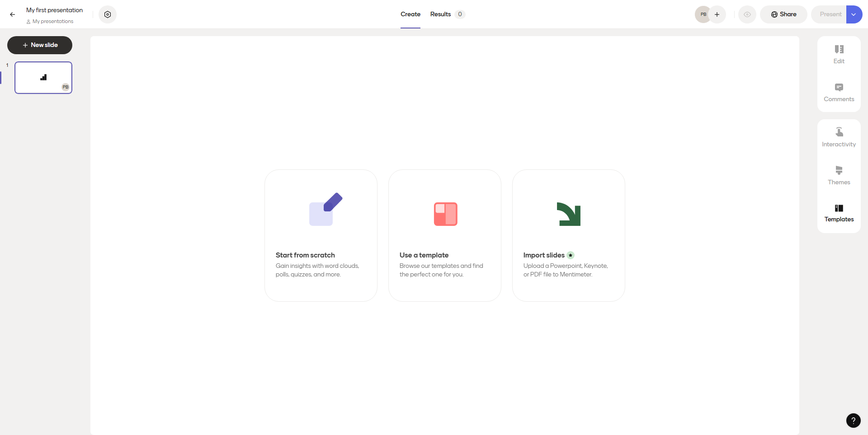Toggle the preview eye icon

pyautogui.click(x=747, y=14)
